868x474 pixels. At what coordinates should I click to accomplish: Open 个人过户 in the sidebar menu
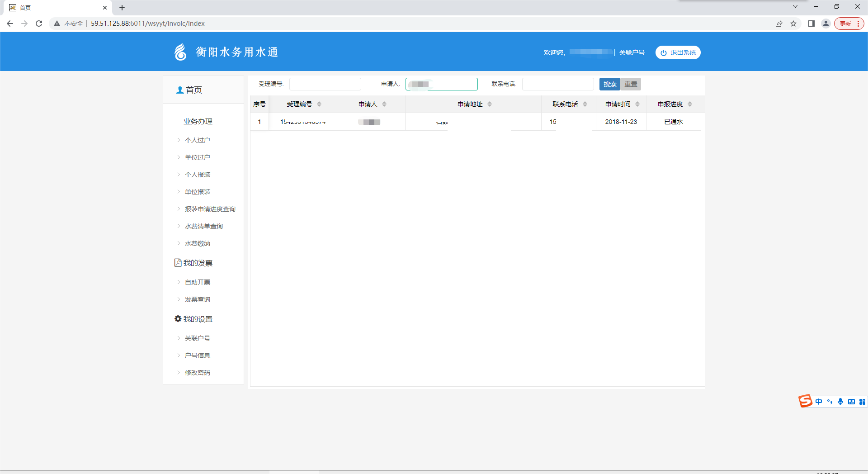click(197, 140)
